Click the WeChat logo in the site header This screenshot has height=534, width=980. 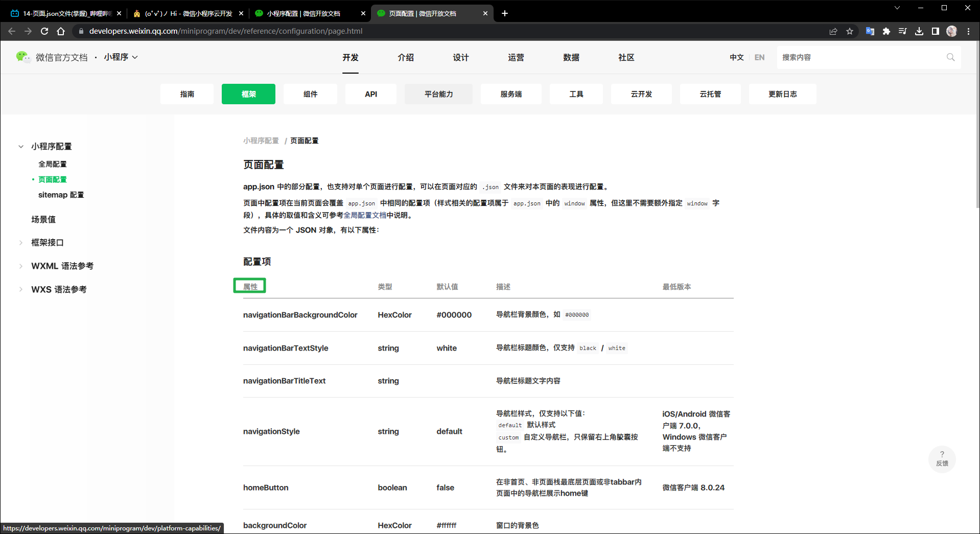tap(23, 57)
